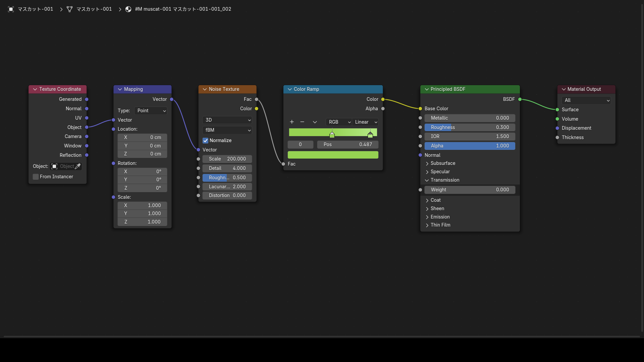Open the Mapping Type dropdown set to Point
The height and width of the screenshot is (362, 644).
coord(151,111)
